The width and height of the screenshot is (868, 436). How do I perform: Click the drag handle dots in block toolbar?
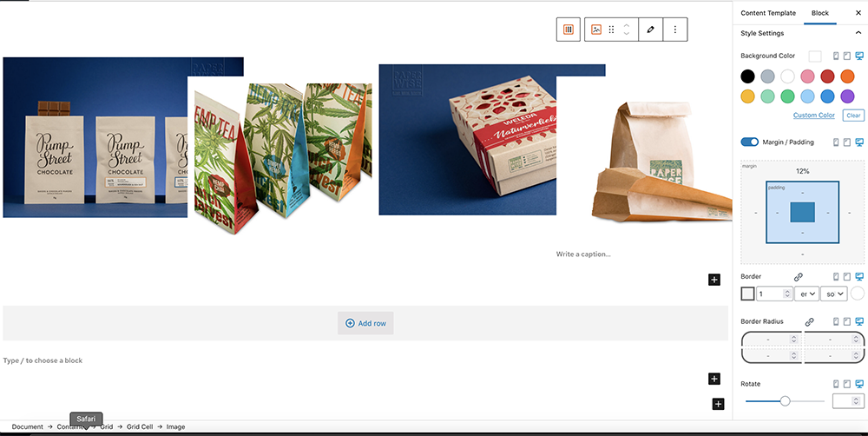tap(612, 30)
